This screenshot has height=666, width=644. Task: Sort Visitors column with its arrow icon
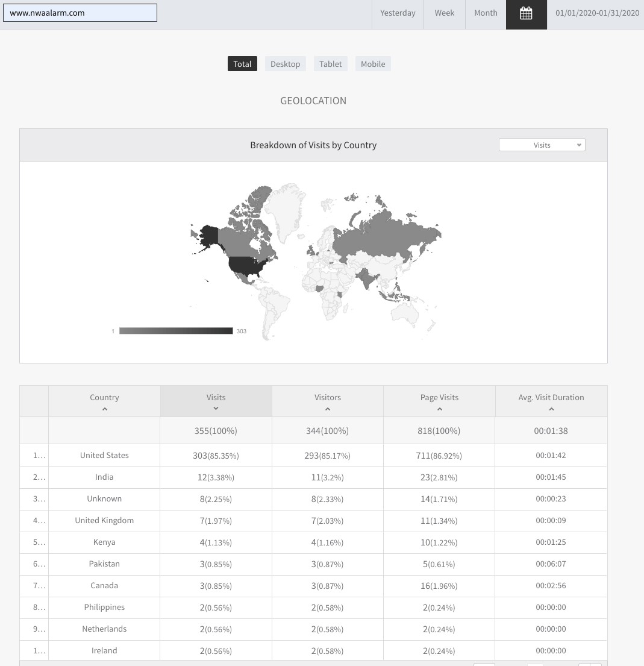click(x=328, y=409)
